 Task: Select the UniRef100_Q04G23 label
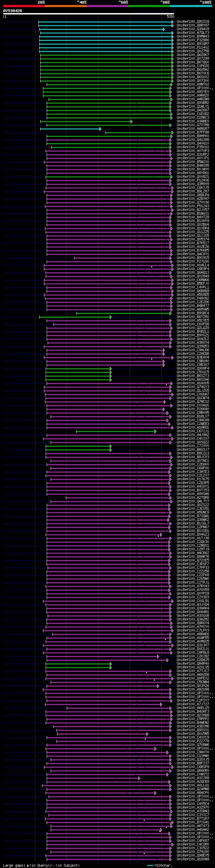[193, 534]
